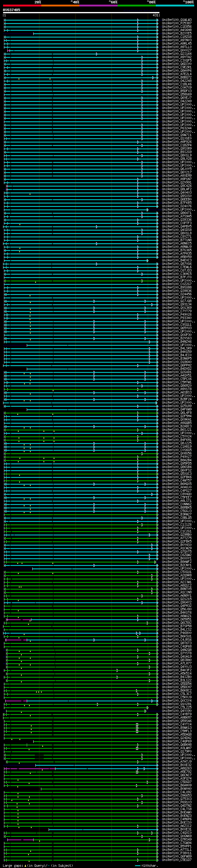Select label UniRef100_O24076

click(177, 206)
